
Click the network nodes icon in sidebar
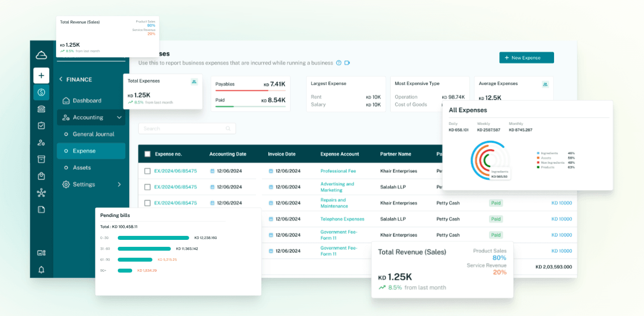41,193
